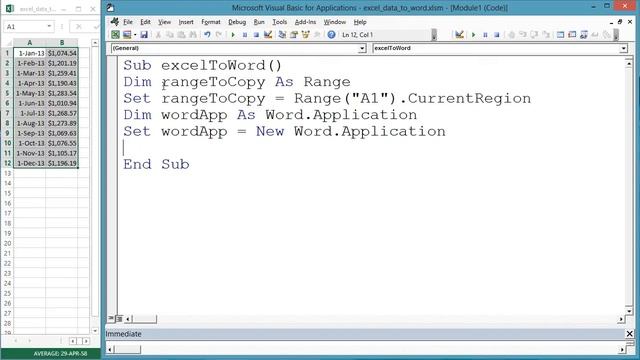Click the Insert UserForm toolbar icon
The width and height of the screenshot is (640, 360).
pos(127,35)
